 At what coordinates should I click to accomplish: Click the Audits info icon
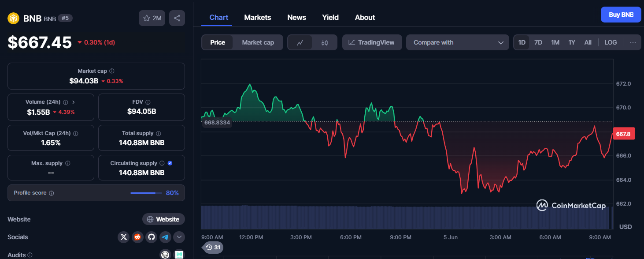[x=30, y=255]
